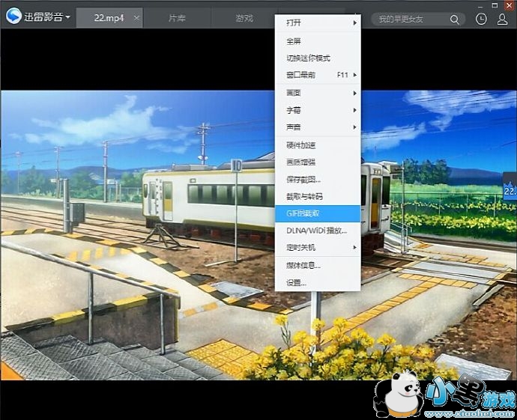517x420 pixels.
Task: Open the 迅雷影音 main menu dropdown arrow
Action: (x=67, y=16)
